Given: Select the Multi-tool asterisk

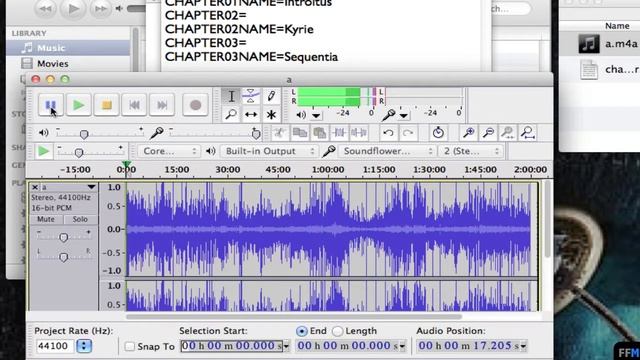Looking at the screenshot, I should [x=271, y=114].
